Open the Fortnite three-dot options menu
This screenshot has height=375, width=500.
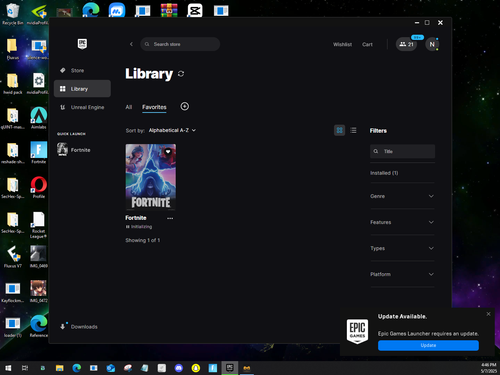pos(170,218)
